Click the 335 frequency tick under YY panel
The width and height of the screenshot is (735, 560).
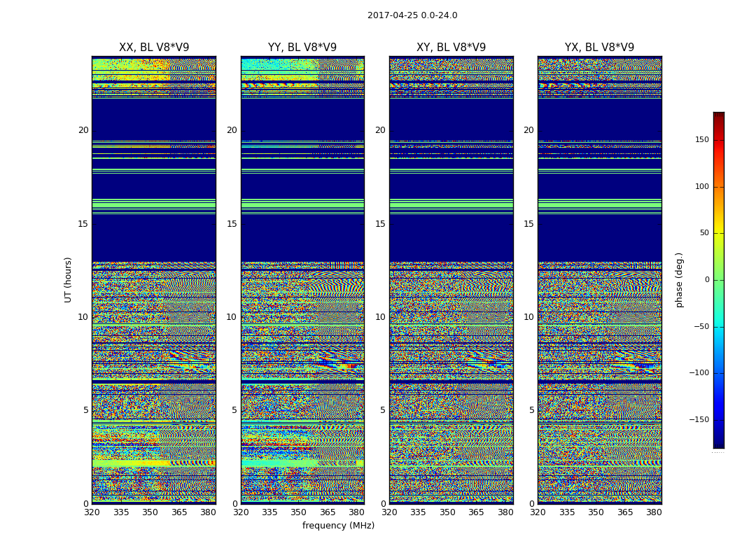tap(269, 512)
